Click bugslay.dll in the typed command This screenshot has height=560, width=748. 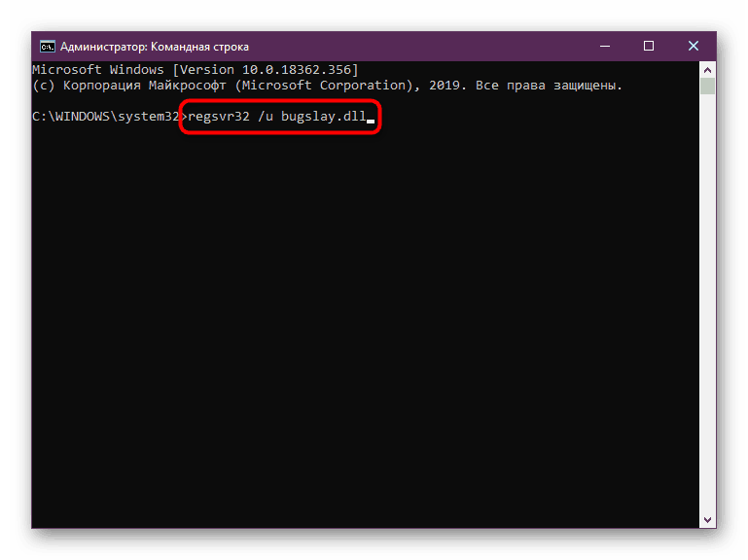point(326,118)
